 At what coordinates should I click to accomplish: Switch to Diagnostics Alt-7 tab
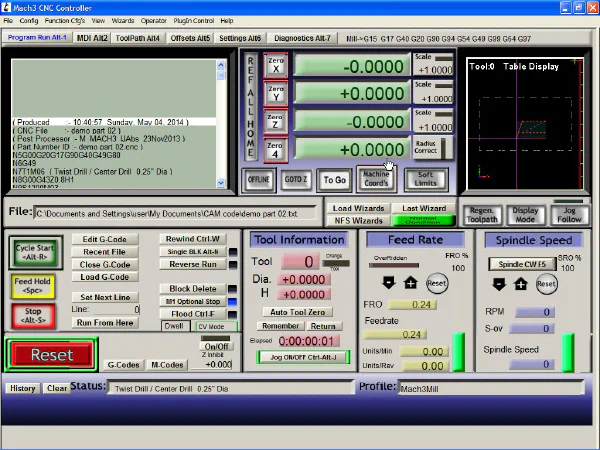coord(302,38)
